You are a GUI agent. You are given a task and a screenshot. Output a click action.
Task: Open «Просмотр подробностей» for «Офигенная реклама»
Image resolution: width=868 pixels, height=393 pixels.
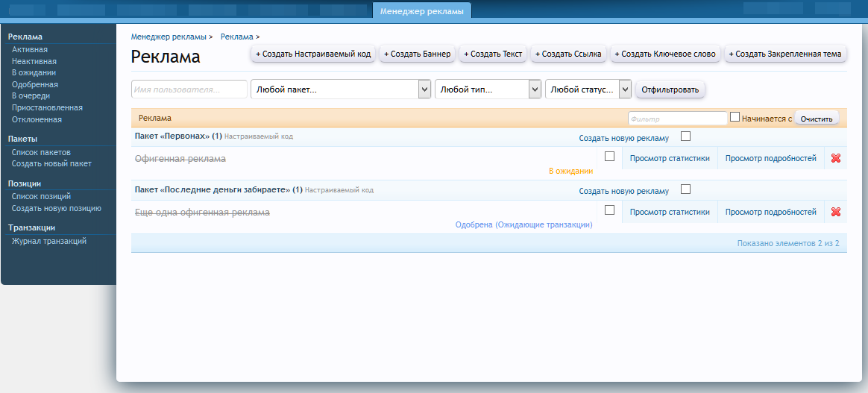point(770,158)
